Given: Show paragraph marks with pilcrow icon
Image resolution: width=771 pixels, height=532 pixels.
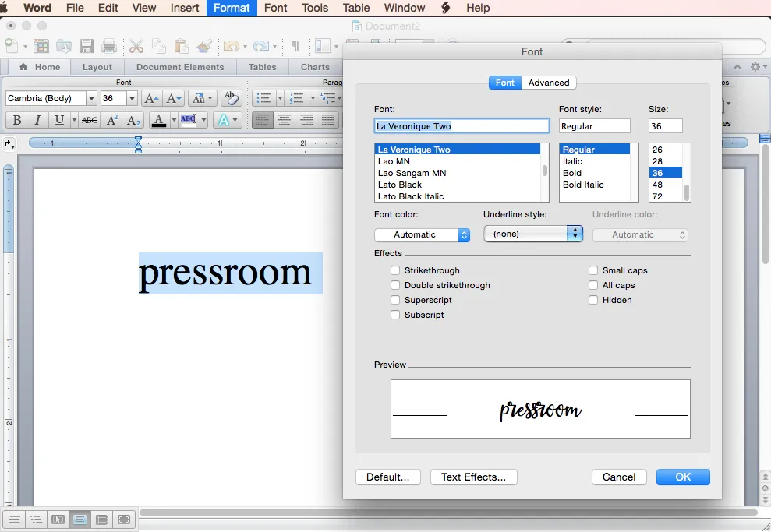Looking at the screenshot, I should pos(295,46).
